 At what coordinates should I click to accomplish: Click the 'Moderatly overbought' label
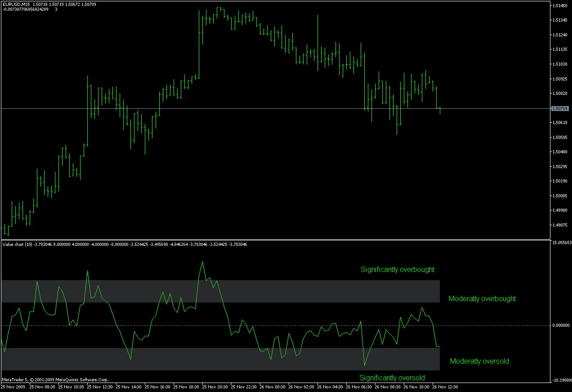(482, 298)
